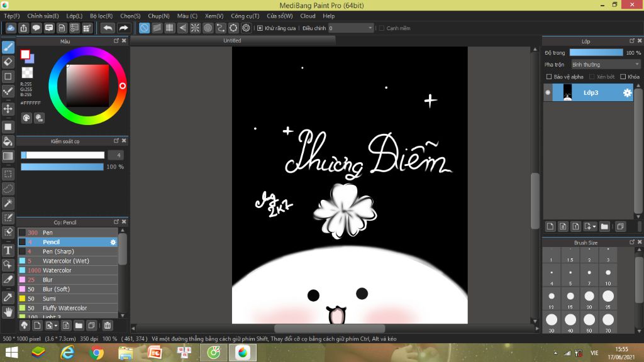Select the Eraser tool
Screen dimensions: 644x362
(x=8, y=62)
